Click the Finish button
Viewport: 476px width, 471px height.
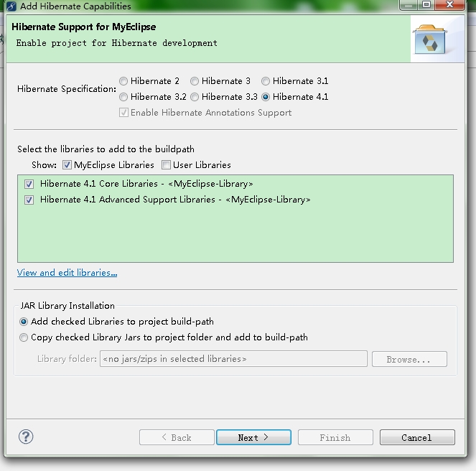335,437
